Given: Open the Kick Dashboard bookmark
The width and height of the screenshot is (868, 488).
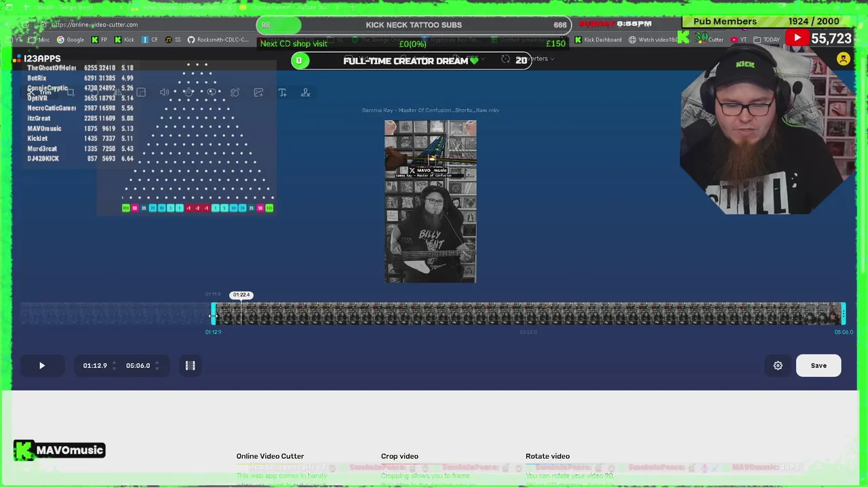Looking at the screenshot, I should pyautogui.click(x=597, y=40).
